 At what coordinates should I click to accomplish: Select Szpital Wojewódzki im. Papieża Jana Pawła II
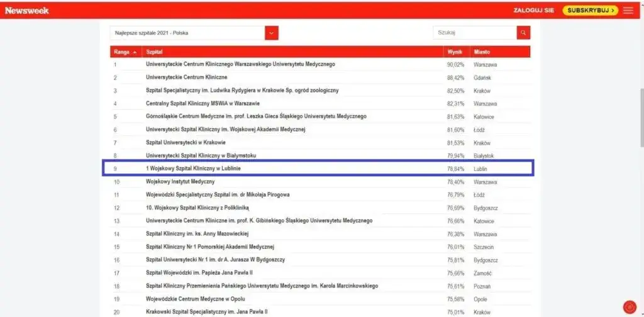tap(199, 273)
